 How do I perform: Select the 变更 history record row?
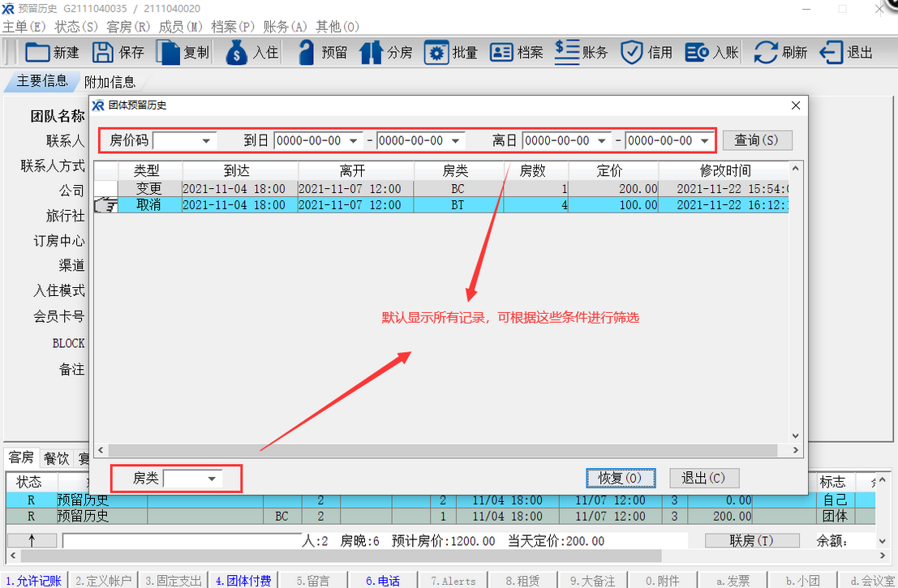148,189
